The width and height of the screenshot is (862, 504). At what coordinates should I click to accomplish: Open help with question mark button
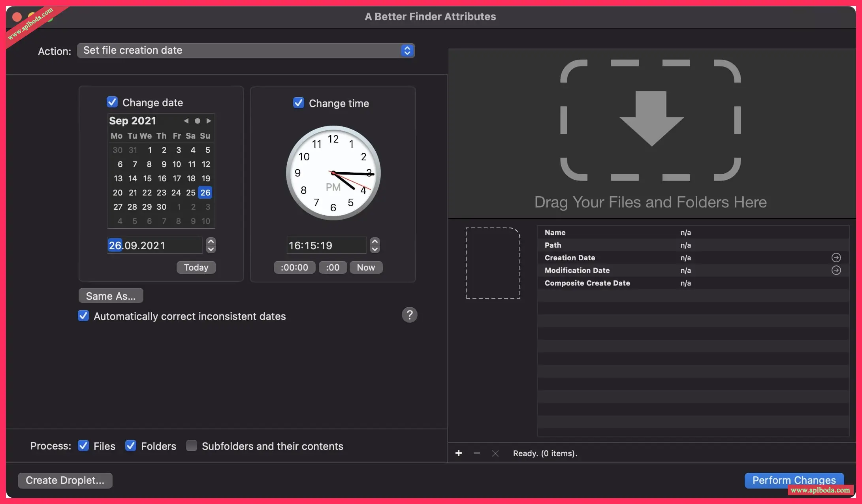[x=410, y=315]
